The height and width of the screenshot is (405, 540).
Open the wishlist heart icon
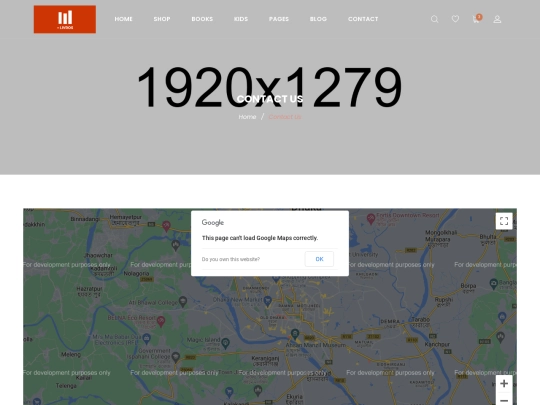[x=455, y=19]
